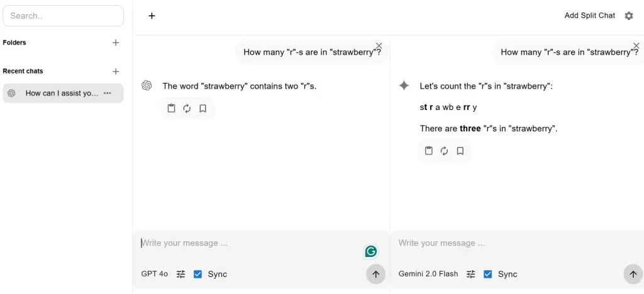The height and width of the screenshot is (294, 644).
Task: Regenerate the Gemini response
Action: [x=444, y=151]
